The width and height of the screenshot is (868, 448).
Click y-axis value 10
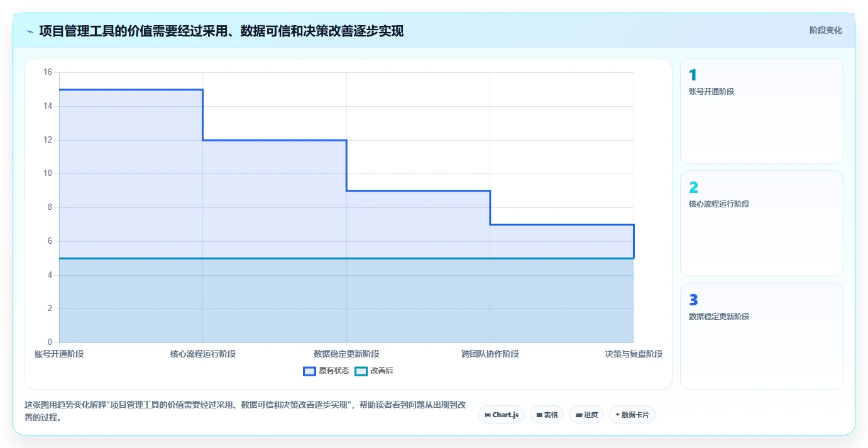pyautogui.click(x=48, y=173)
